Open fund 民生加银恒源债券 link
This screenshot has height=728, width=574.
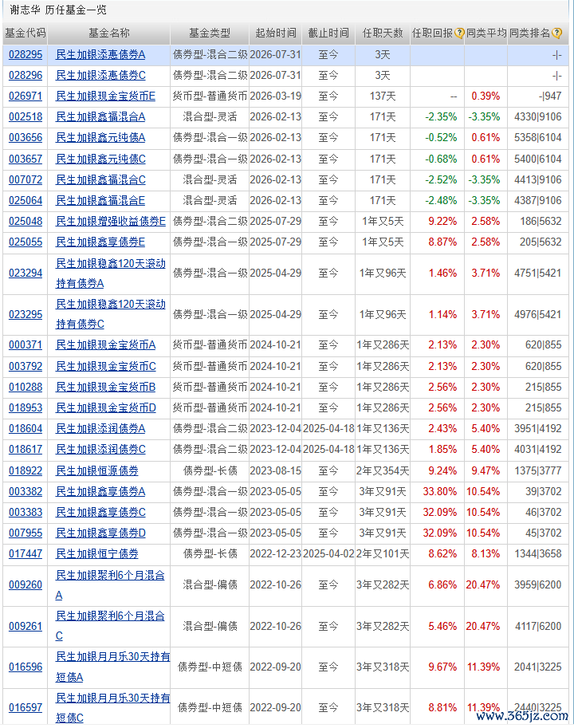pyautogui.click(x=97, y=471)
